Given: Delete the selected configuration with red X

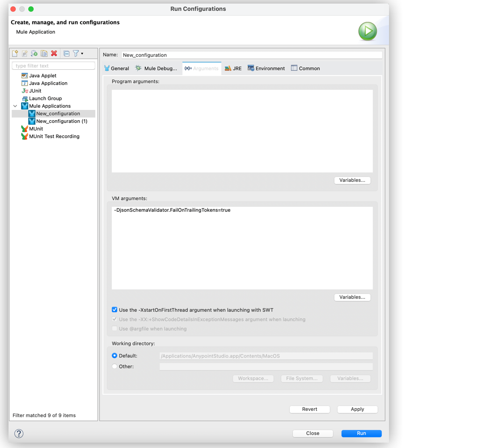Looking at the screenshot, I should (54, 54).
